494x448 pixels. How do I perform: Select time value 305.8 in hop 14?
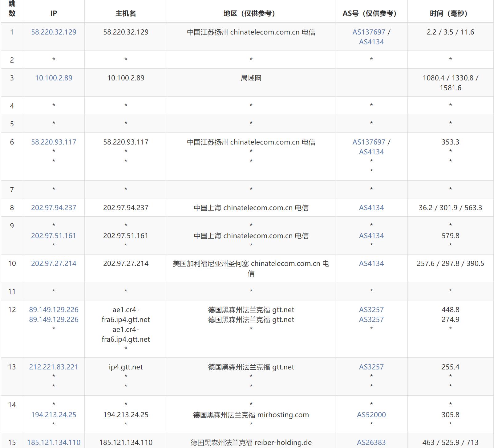coord(451,415)
